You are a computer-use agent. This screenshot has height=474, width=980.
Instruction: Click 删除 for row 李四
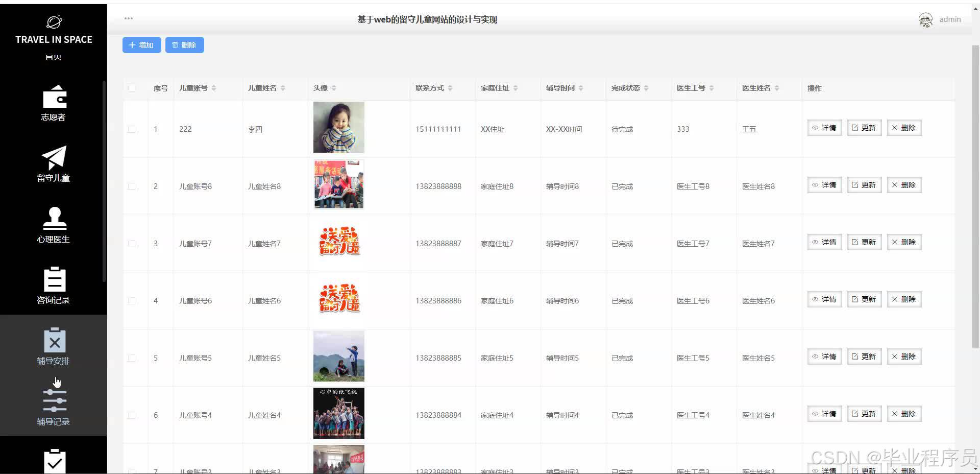click(904, 128)
